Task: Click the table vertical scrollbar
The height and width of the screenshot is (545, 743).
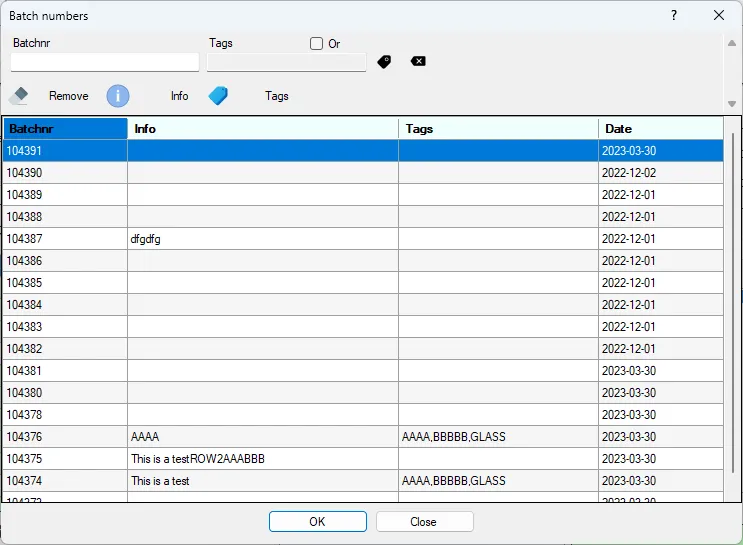Action: tap(733, 303)
